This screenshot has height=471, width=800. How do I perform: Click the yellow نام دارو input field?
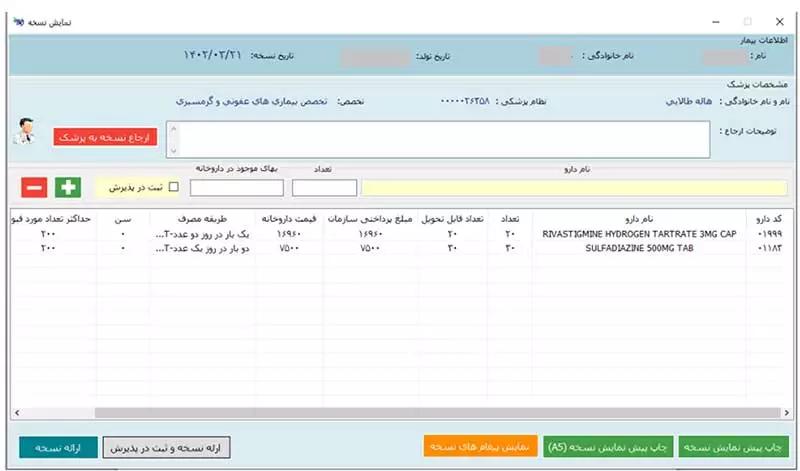[x=574, y=188]
